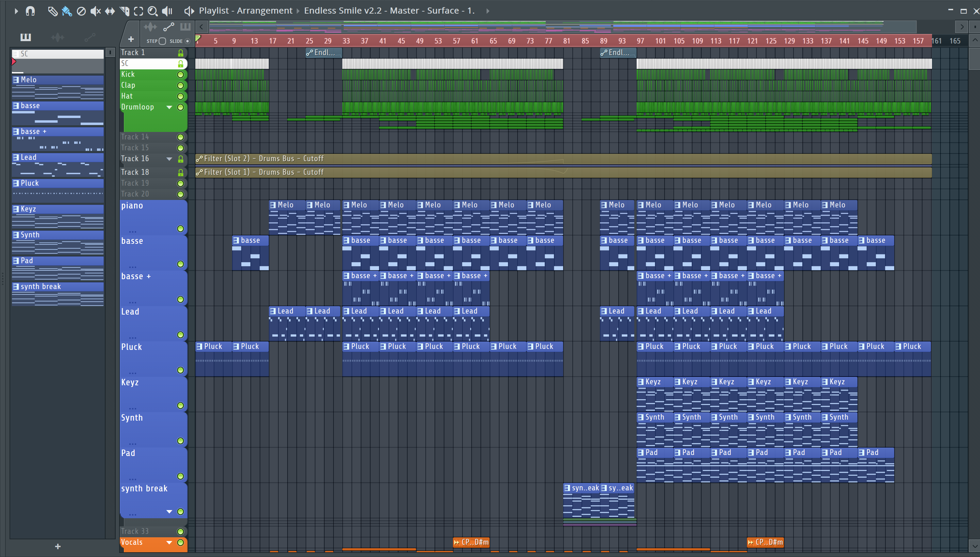980x557 pixels.
Task: Click the song overview minimap scrollbar
Action: (x=563, y=27)
